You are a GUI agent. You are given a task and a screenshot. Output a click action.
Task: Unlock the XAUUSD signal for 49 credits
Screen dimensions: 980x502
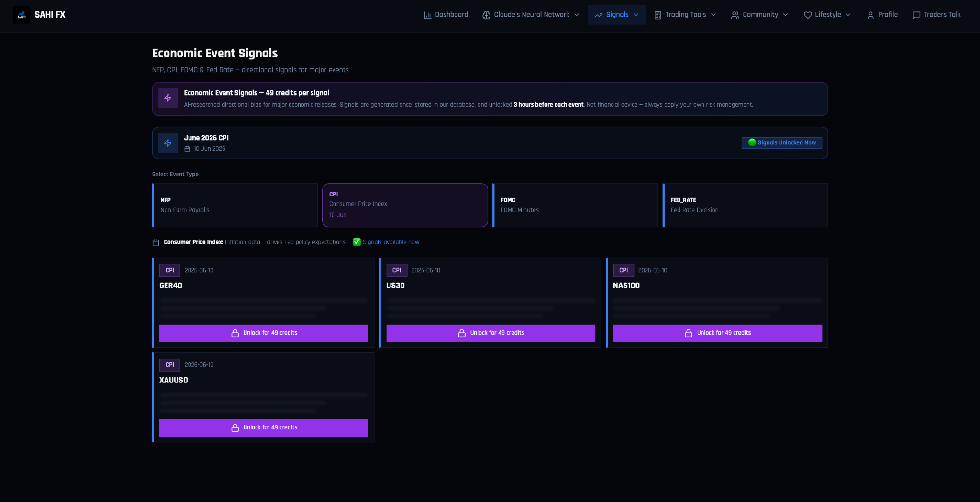[264, 428]
